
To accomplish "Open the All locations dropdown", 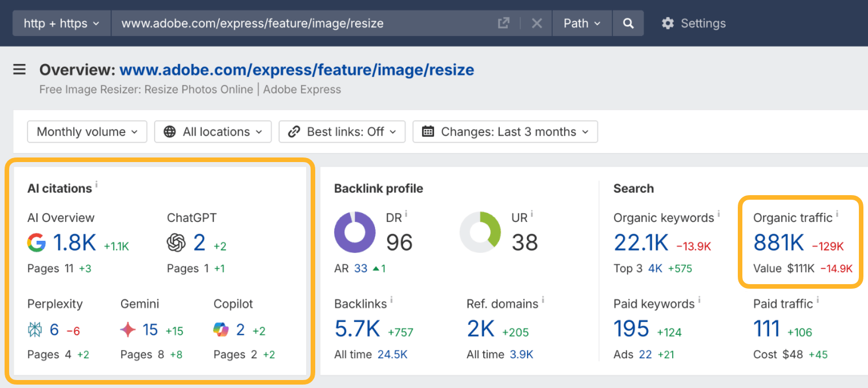I will click(214, 132).
